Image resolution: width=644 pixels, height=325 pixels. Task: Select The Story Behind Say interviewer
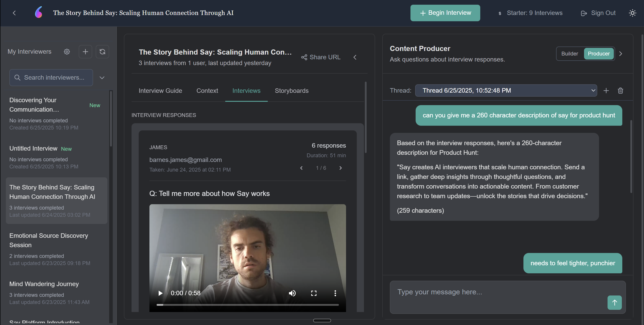tap(57, 201)
